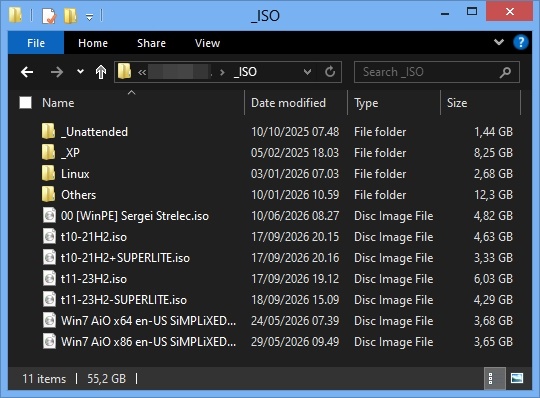This screenshot has width=540, height=398.
Task: Toggle the select-all checkbox in header
Action: [25, 103]
